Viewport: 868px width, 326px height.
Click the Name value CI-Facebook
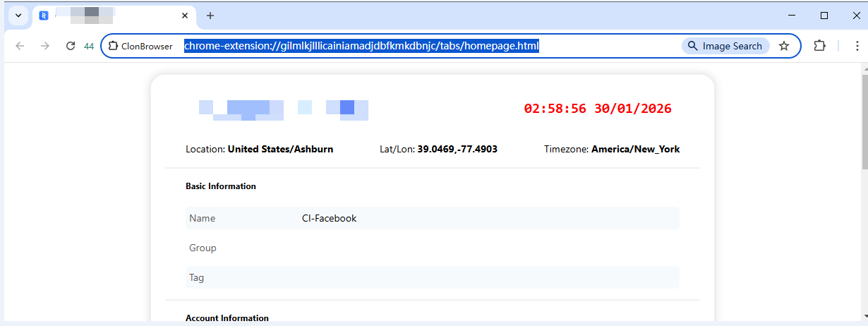point(330,219)
